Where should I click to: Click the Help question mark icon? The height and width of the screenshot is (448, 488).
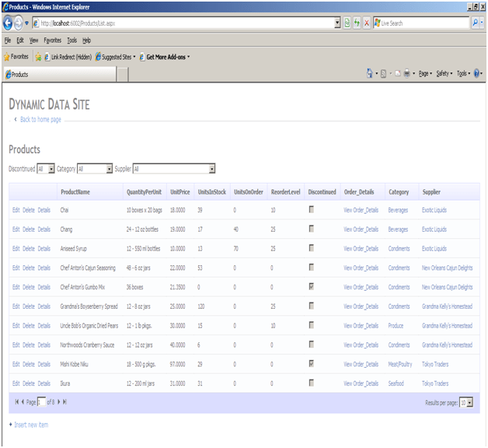pyautogui.click(x=476, y=74)
